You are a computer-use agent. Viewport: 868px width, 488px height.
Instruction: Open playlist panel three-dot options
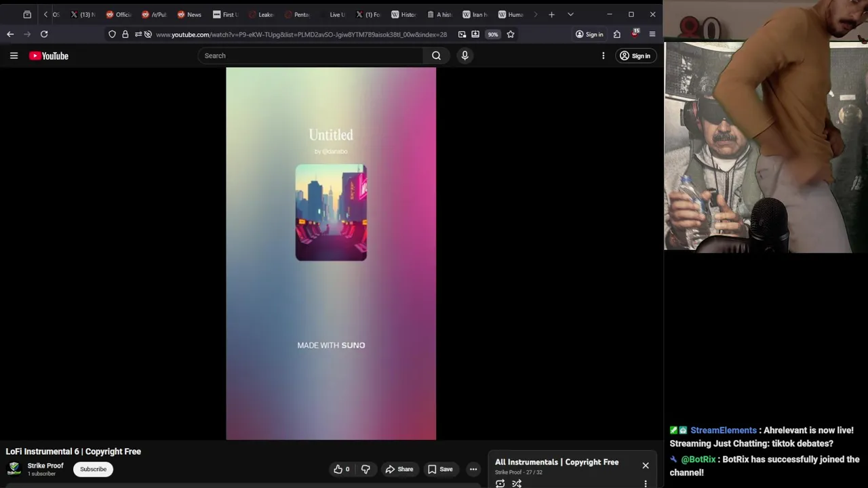tap(646, 483)
